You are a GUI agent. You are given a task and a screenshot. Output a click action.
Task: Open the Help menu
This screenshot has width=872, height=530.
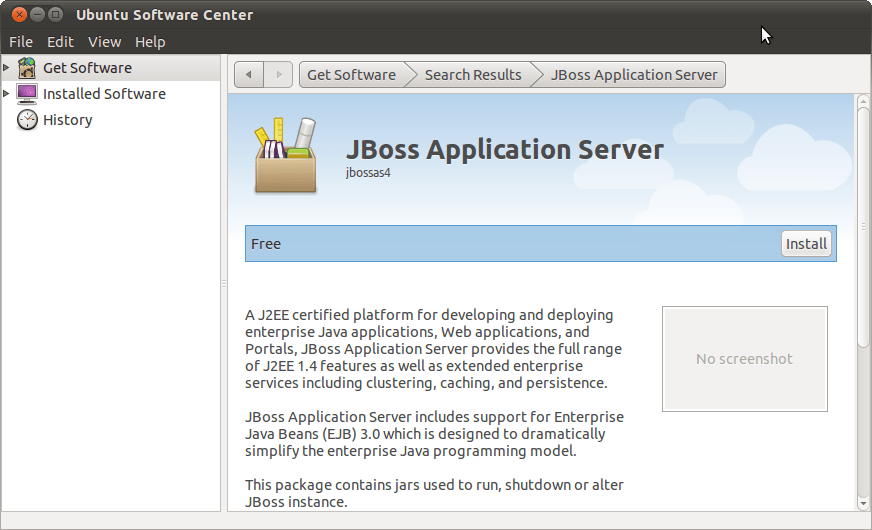pos(150,42)
